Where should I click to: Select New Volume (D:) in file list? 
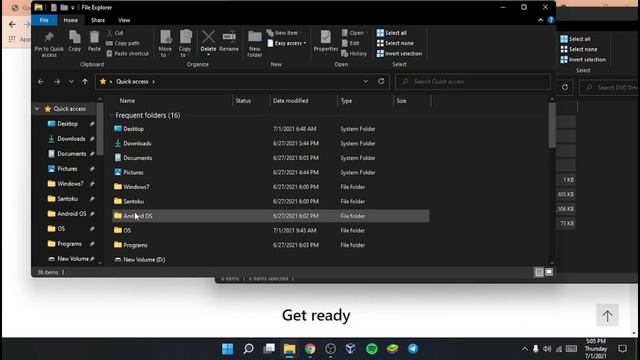(x=270, y=260)
